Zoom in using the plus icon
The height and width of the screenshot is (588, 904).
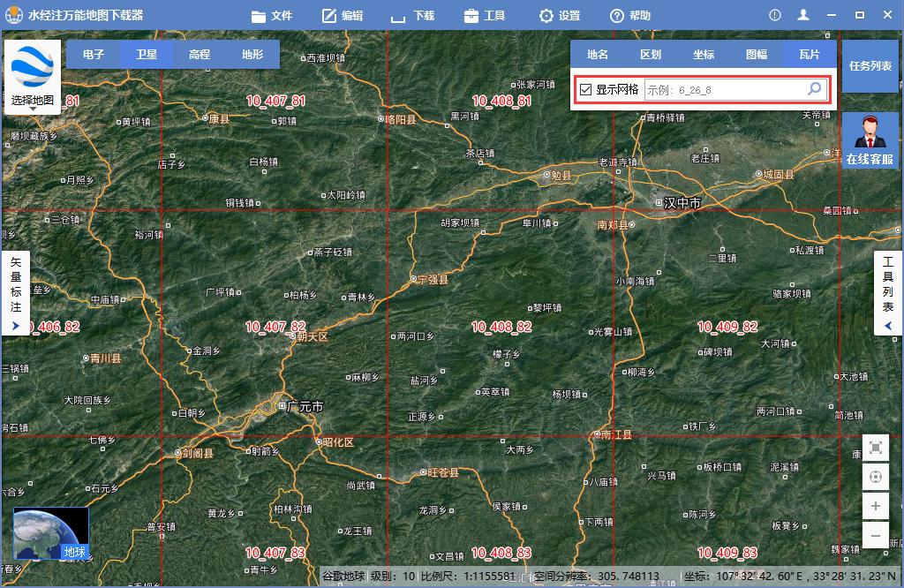click(x=875, y=506)
